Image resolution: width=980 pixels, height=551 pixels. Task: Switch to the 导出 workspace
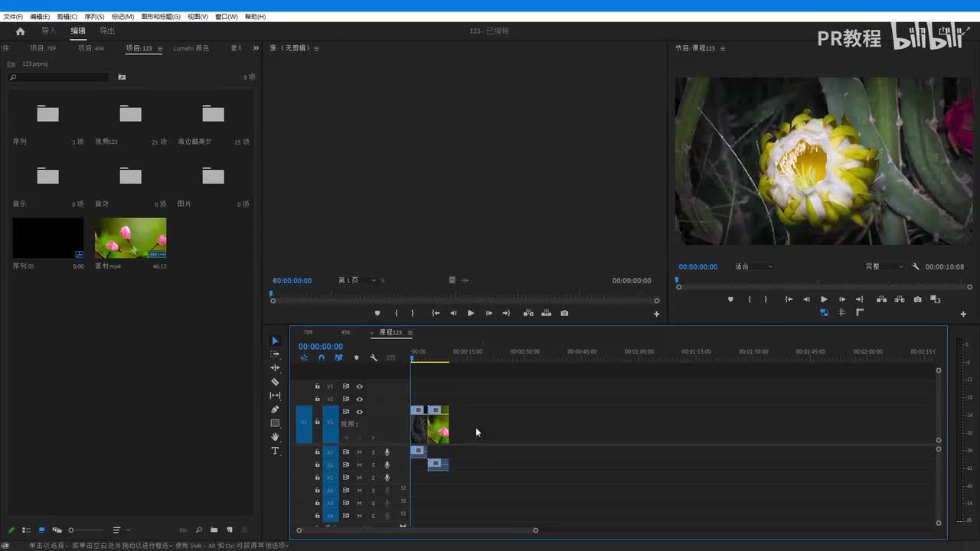point(107,31)
